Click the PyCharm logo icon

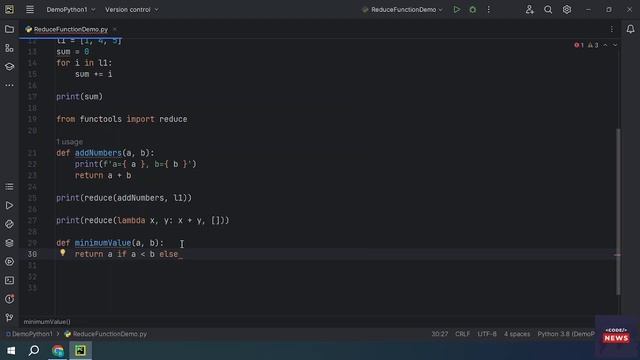click(x=9, y=9)
